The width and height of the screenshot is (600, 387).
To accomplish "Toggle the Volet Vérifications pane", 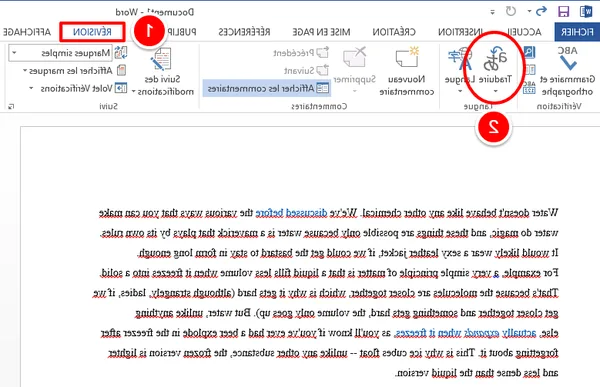I will click(x=78, y=88).
